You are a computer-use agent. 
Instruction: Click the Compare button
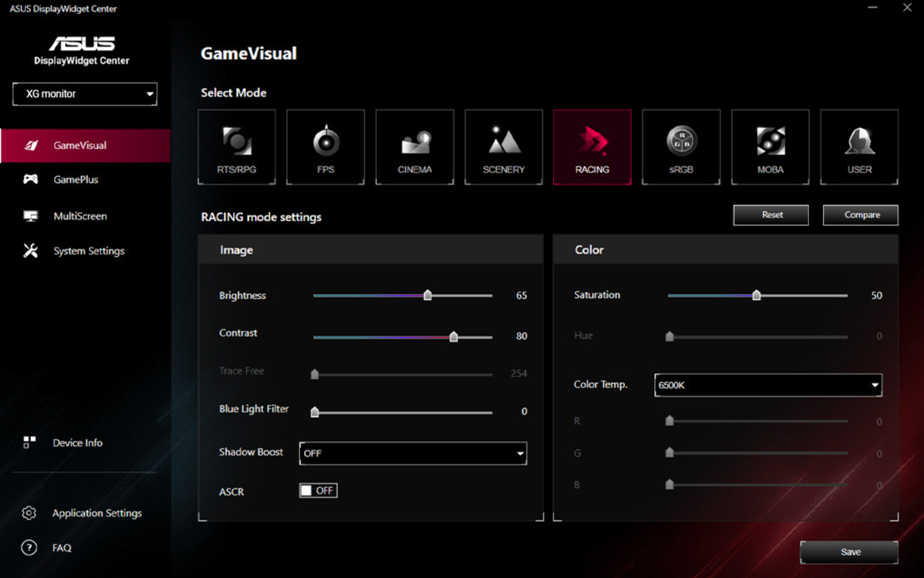pos(860,215)
